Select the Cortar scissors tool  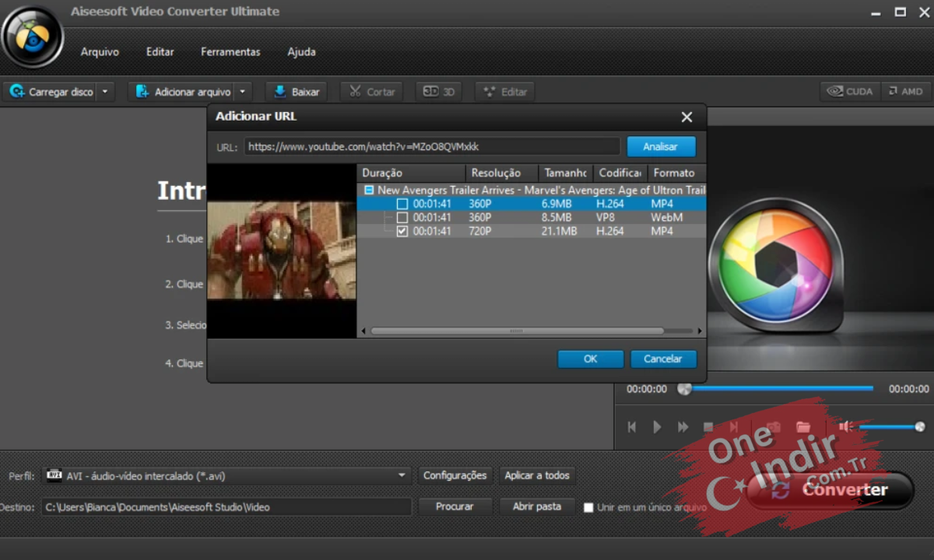pyautogui.click(x=371, y=92)
